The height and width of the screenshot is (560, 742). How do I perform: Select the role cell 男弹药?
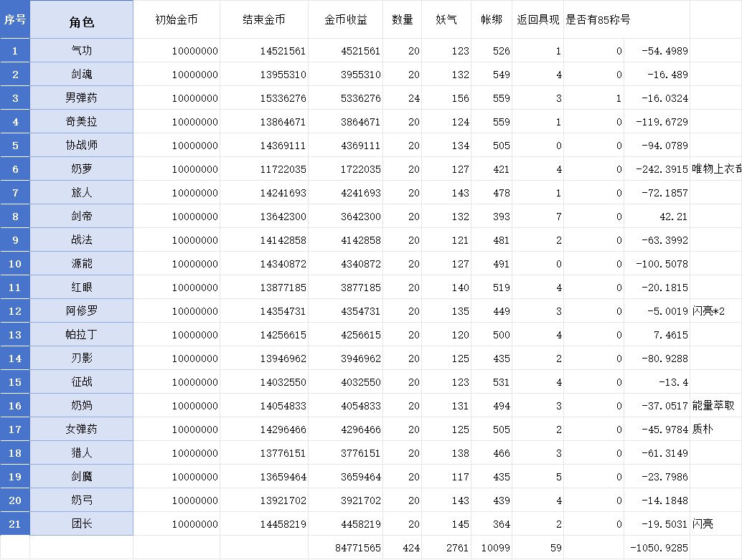tap(81, 98)
